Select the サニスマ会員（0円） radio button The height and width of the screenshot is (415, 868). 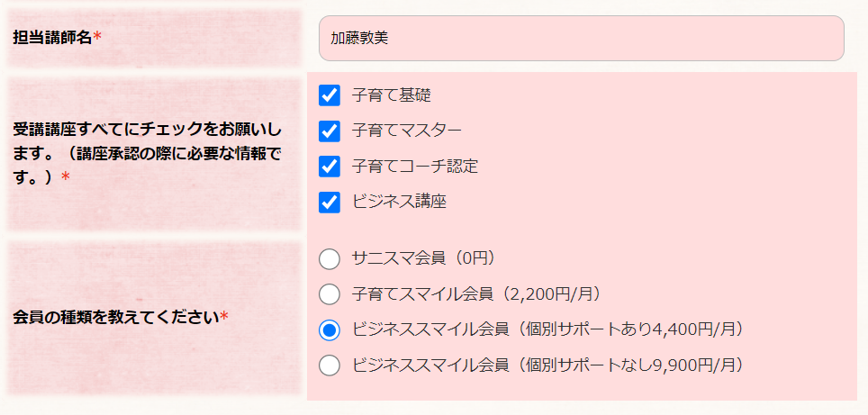[330, 259]
